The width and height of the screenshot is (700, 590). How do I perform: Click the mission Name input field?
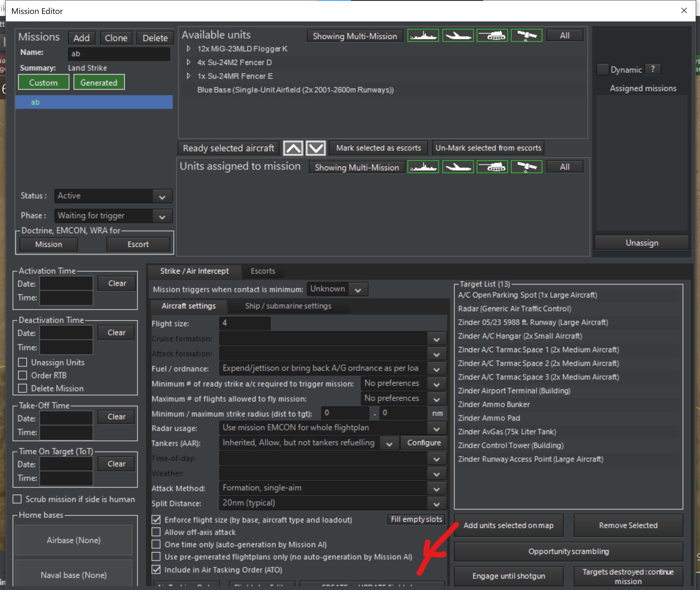point(119,54)
